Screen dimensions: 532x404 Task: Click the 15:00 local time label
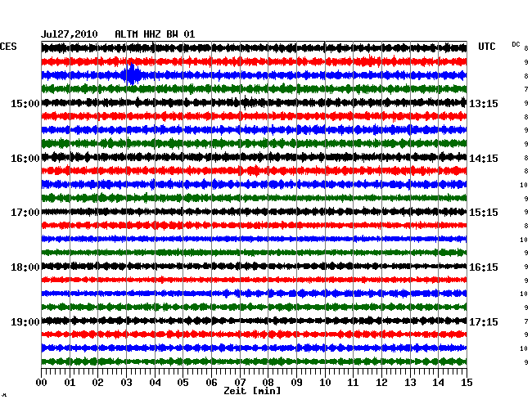[x=25, y=103]
